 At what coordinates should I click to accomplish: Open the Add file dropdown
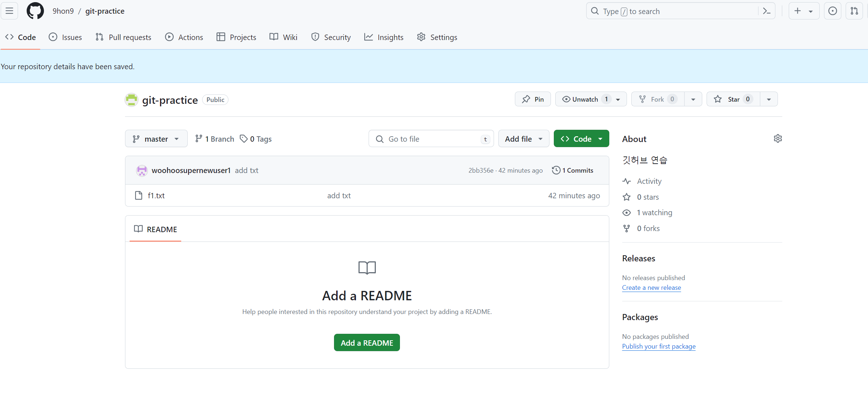click(x=523, y=139)
